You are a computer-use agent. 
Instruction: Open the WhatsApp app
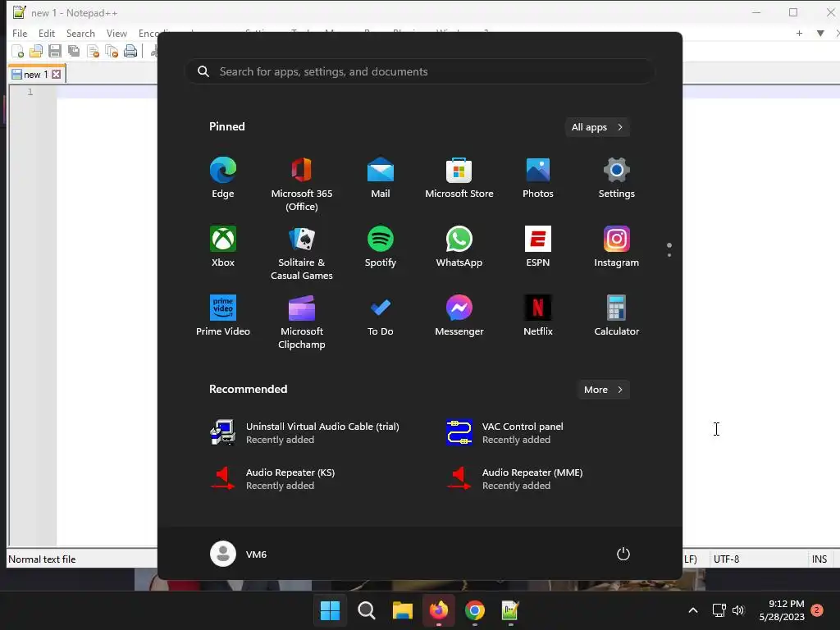(x=459, y=247)
